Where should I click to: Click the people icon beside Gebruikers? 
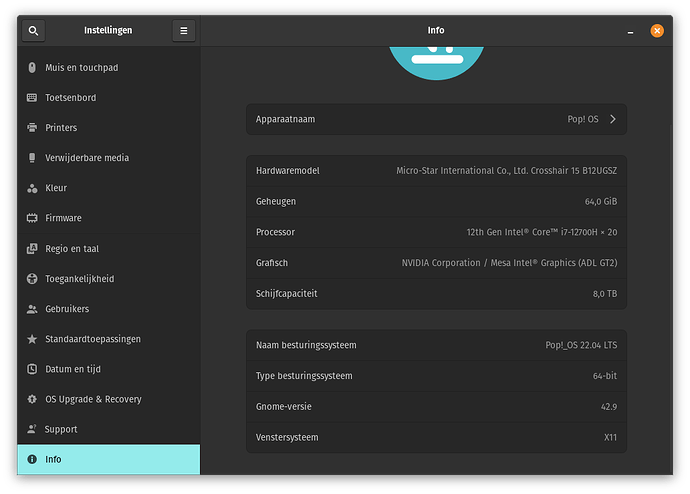[x=32, y=309]
